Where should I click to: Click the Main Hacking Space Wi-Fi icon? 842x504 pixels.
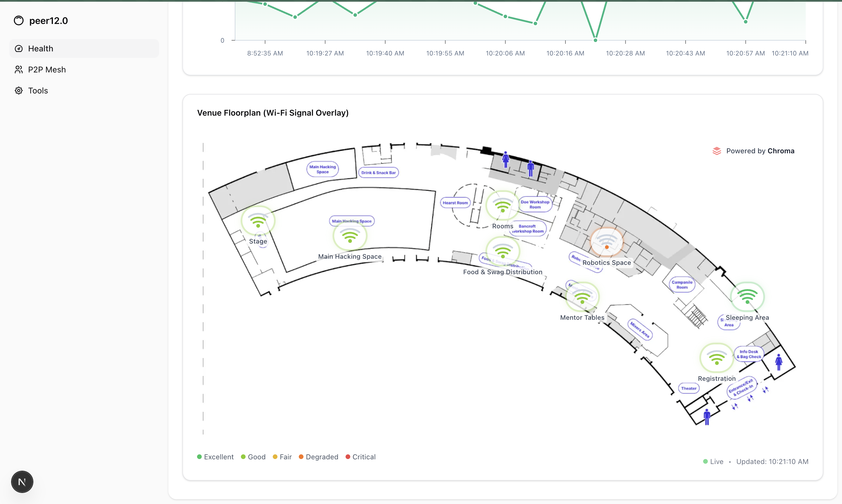[x=350, y=236]
